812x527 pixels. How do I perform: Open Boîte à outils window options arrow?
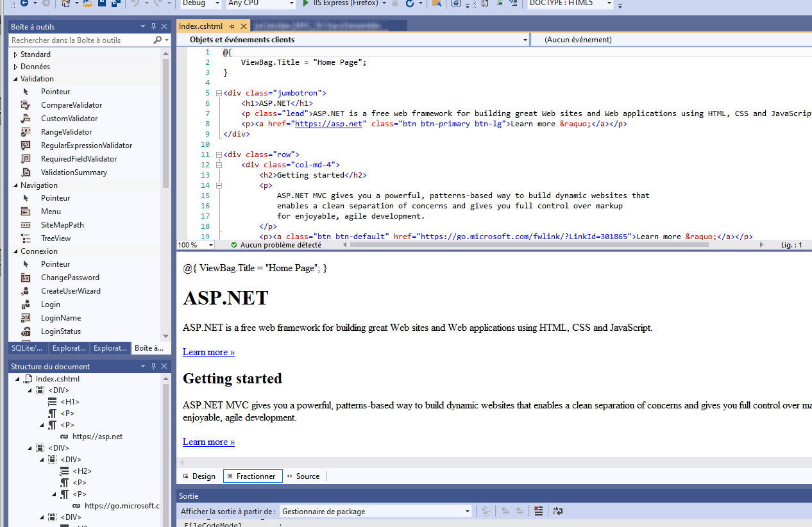[x=143, y=26]
